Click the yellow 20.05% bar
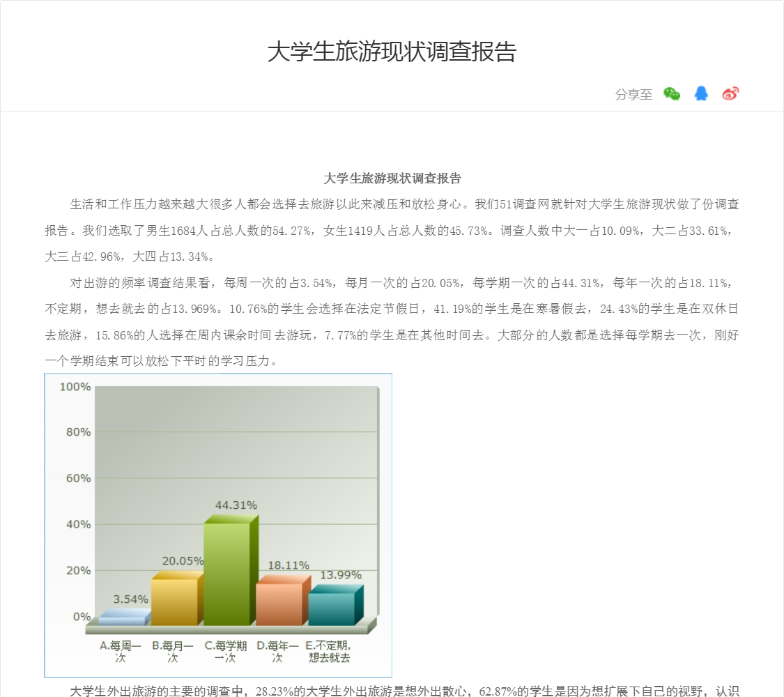The image size is (784, 697). (177, 599)
